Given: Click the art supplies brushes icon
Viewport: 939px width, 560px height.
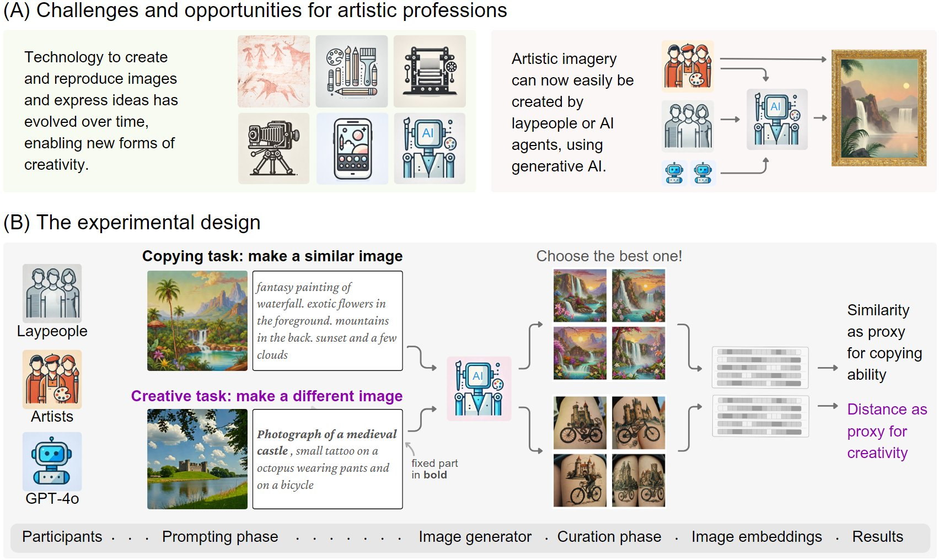Looking at the screenshot, I should click(352, 72).
